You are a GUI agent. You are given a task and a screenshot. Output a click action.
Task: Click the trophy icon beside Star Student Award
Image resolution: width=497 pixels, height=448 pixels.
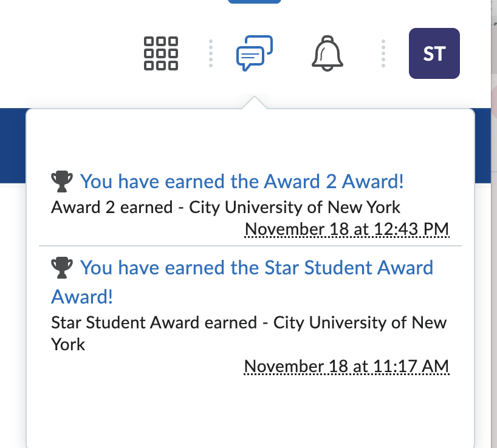click(x=62, y=266)
